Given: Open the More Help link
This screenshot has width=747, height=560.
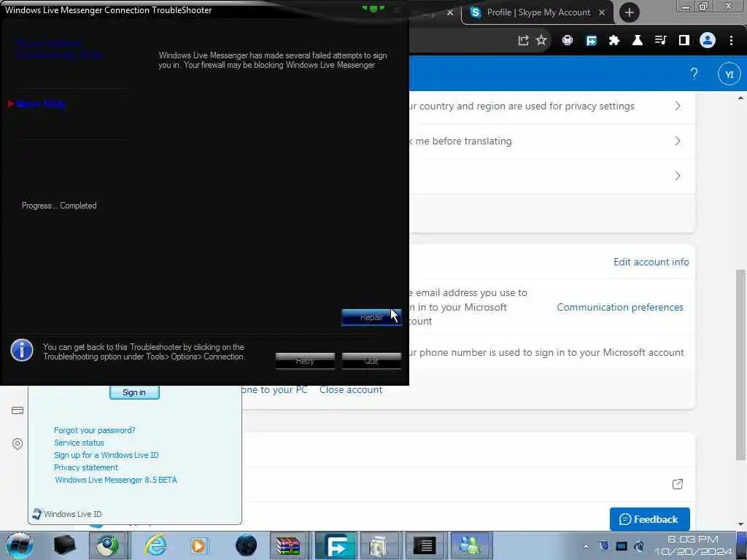Looking at the screenshot, I should pos(41,104).
